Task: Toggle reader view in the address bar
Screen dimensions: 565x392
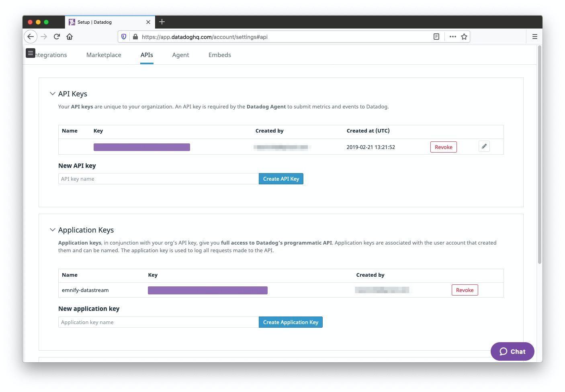Action: pos(436,37)
